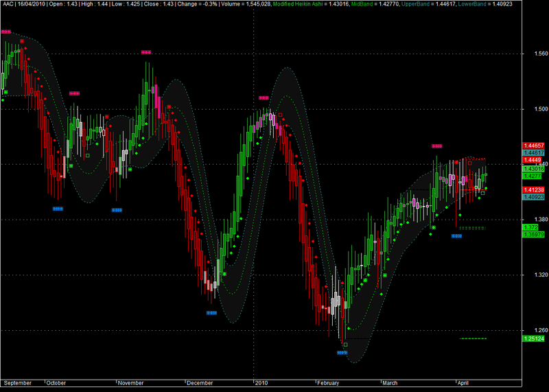Click the pink marker above the mid-November peak

coord(146,52)
